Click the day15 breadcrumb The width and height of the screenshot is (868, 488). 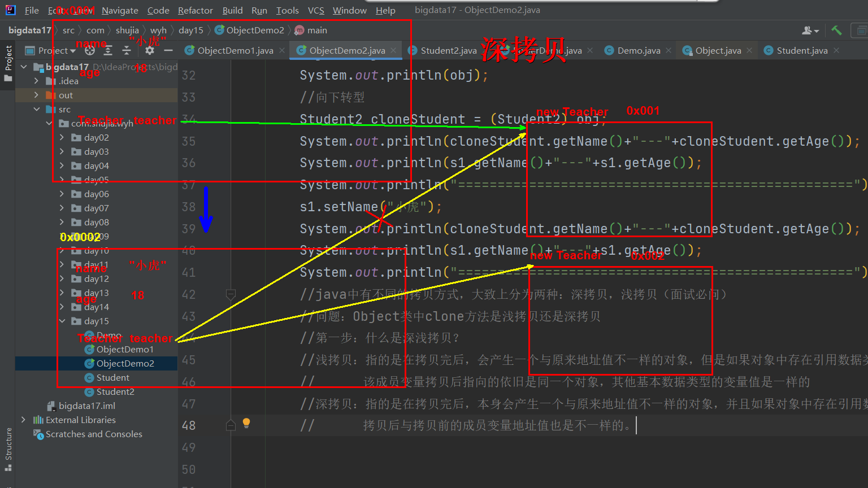(x=191, y=30)
